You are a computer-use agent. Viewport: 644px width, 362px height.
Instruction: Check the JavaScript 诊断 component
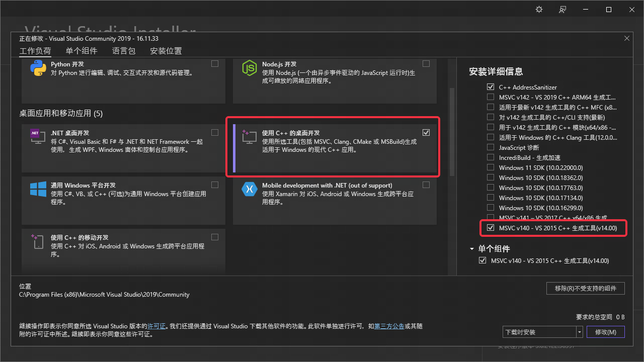point(491,147)
